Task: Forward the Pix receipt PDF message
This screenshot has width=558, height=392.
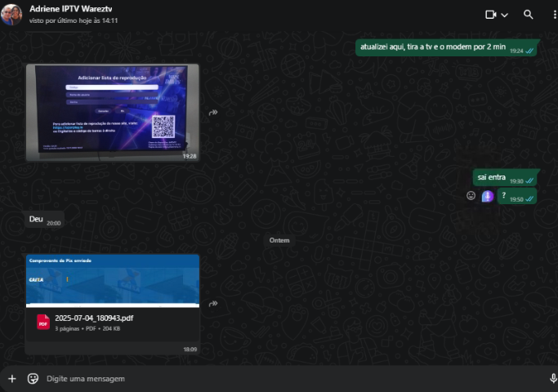Action: [213, 304]
